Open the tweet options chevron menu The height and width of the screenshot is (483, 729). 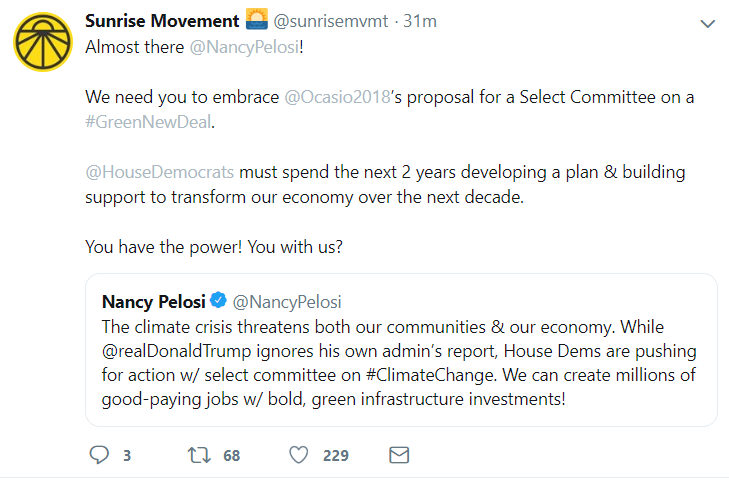point(708,25)
